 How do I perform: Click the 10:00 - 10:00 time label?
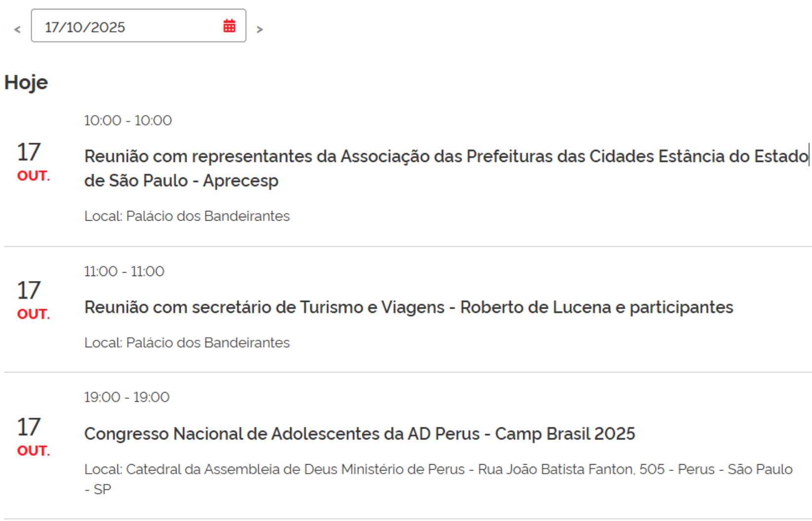128,120
